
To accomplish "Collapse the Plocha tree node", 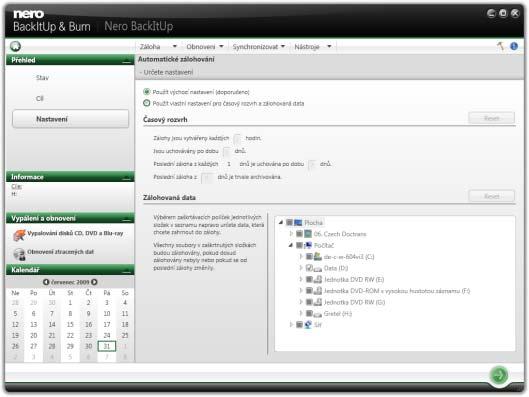I will (281, 223).
